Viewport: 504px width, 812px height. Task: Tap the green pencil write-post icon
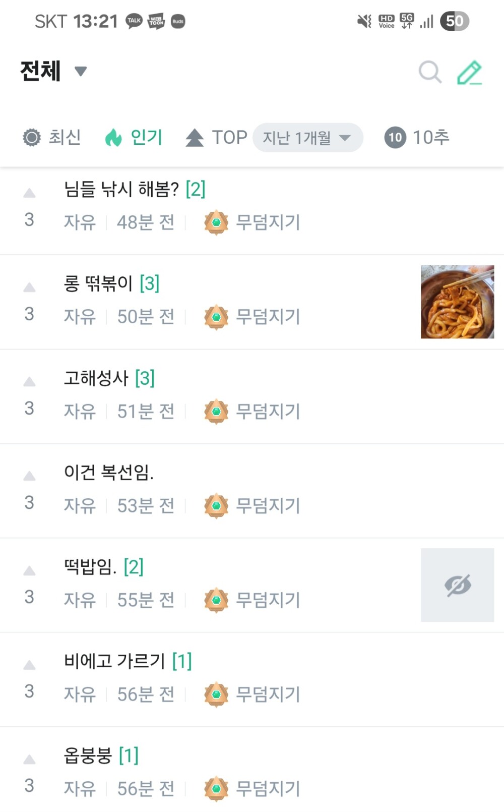click(x=469, y=73)
